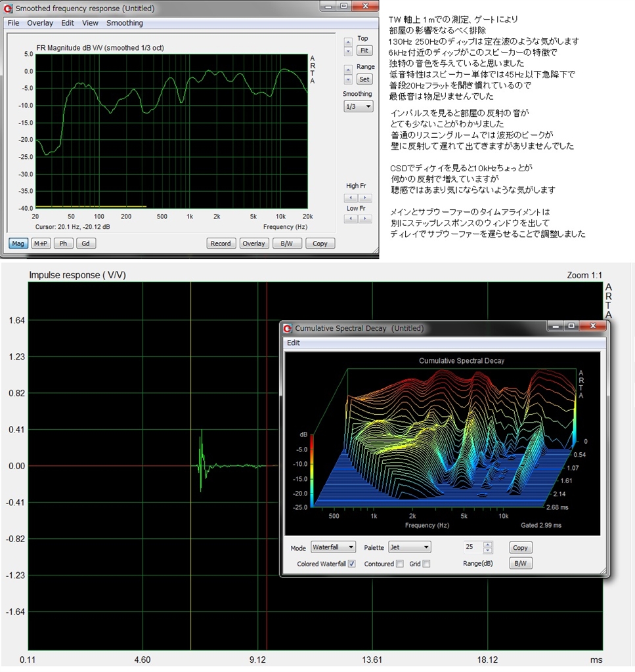The image size is (635, 672).
Task: Open the Palette Jet dropdown
Action: tap(408, 547)
